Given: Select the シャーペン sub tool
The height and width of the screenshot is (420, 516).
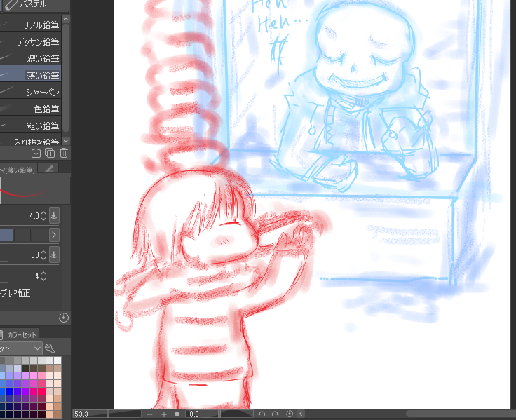Looking at the screenshot, I should click(31, 92).
